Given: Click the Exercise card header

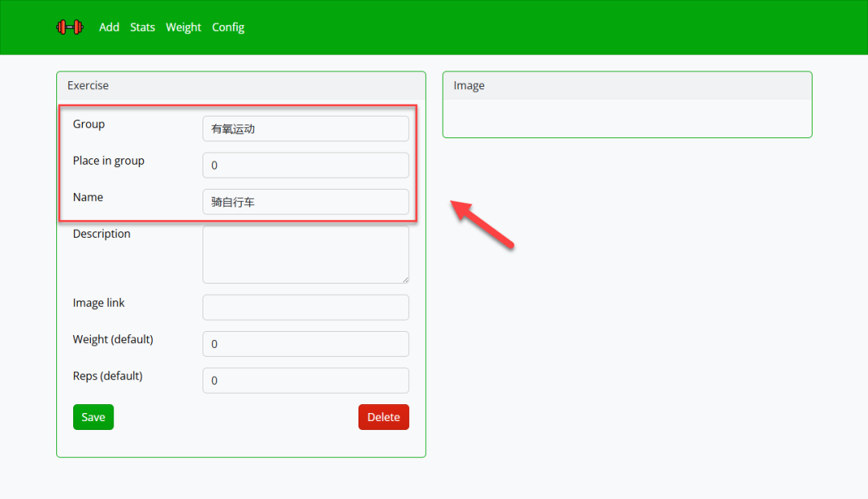Looking at the screenshot, I should [241, 86].
